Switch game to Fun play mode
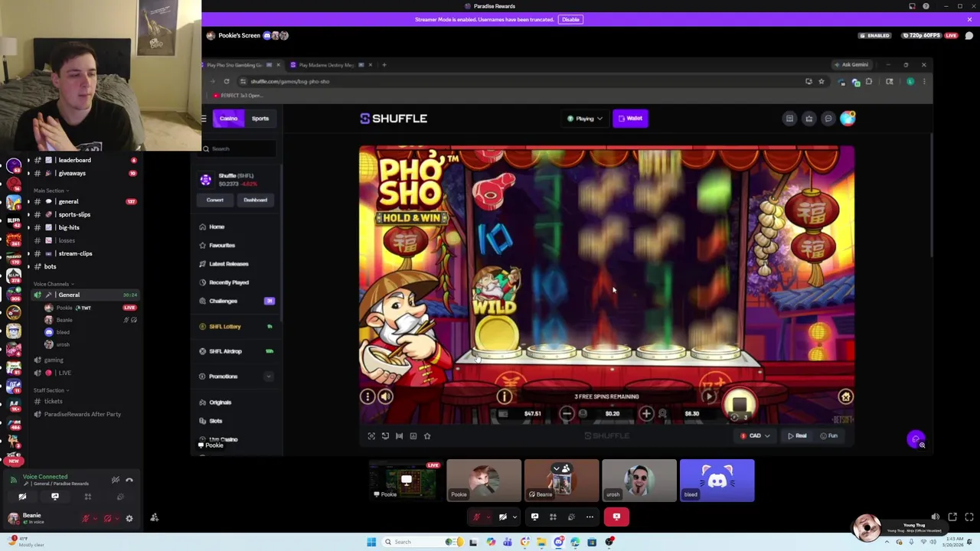 point(828,436)
